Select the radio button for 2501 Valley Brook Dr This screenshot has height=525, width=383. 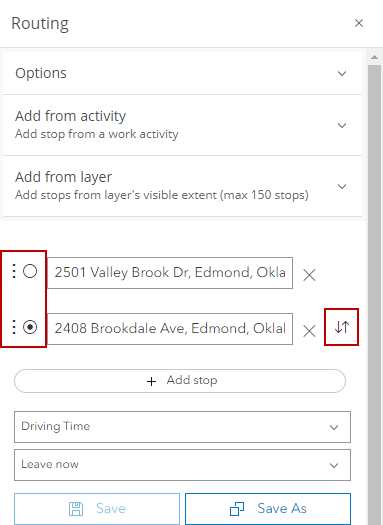coord(30,271)
